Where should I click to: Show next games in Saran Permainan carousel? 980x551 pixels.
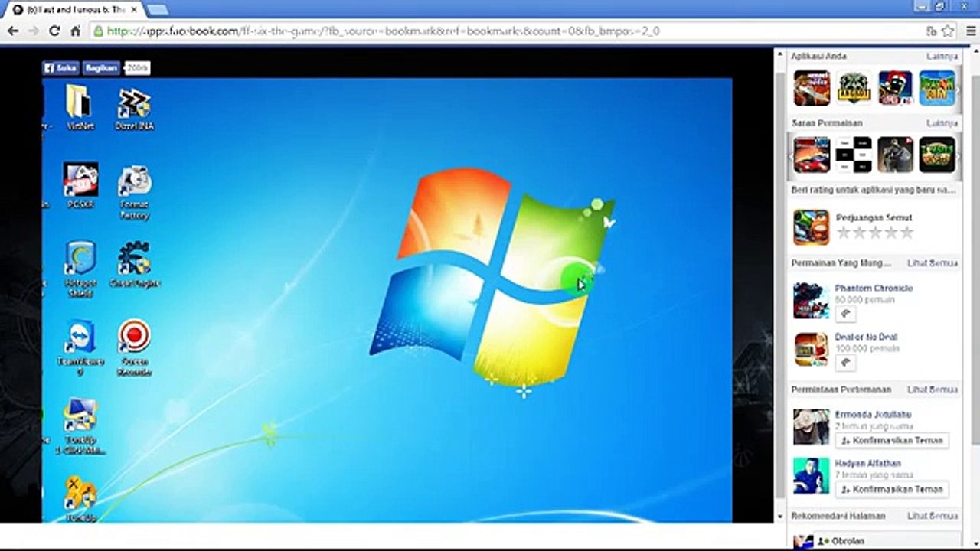pyautogui.click(x=958, y=155)
